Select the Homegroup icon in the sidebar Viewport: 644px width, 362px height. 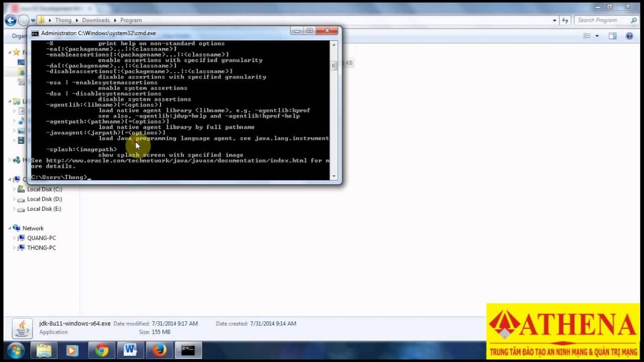[x=17, y=160]
